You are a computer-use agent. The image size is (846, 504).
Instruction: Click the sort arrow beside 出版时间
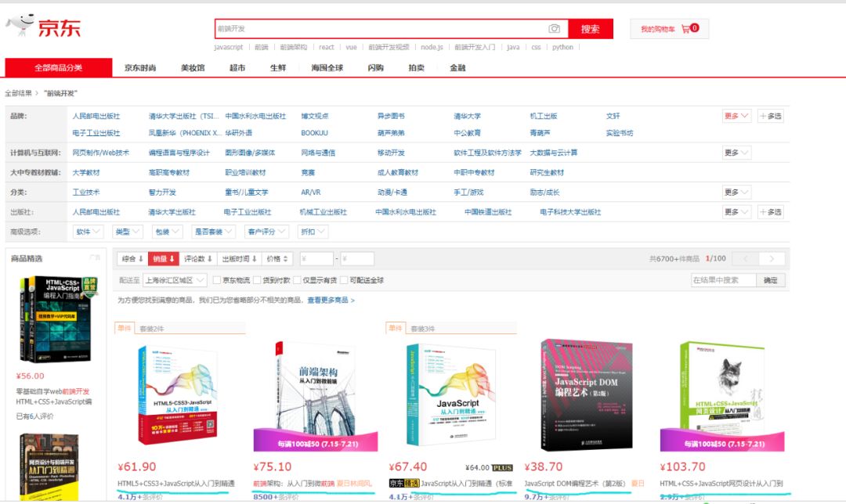(x=254, y=258)
